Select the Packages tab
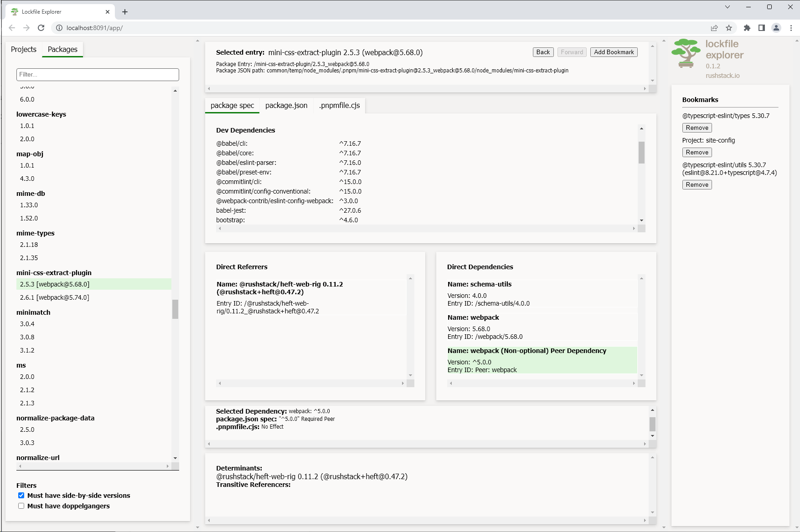This screenshot has width=800, height=532. pos(62,49)
